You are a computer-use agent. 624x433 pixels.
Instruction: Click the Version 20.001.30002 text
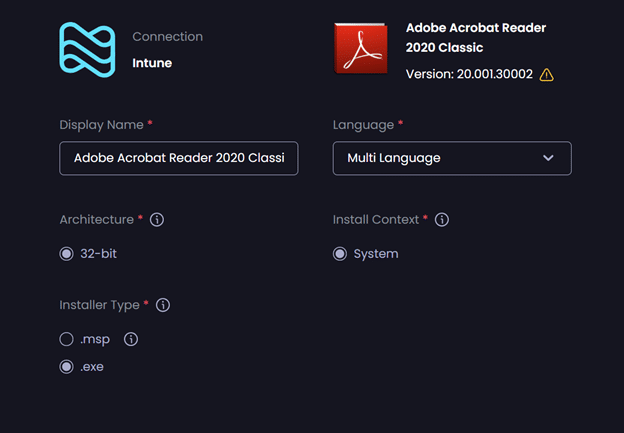coord(469,75)
